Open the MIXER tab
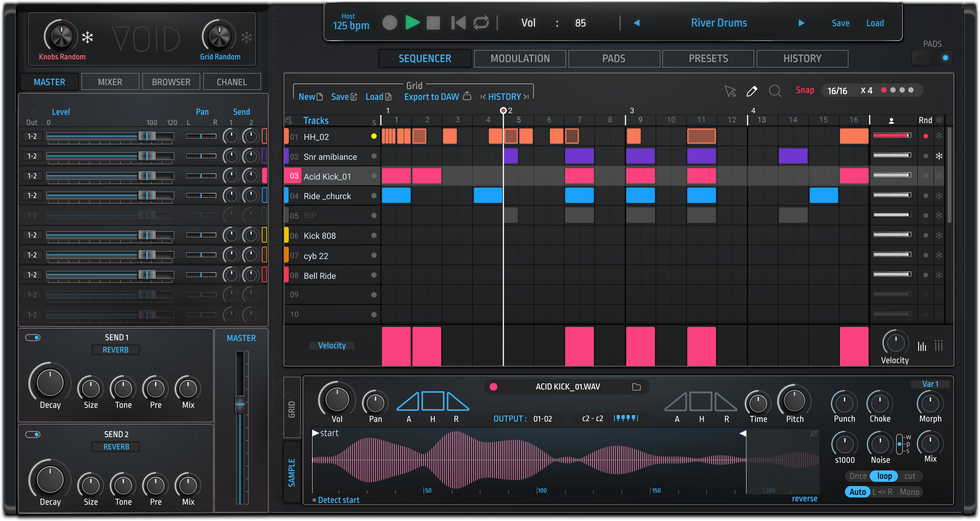 pos(110,82)
